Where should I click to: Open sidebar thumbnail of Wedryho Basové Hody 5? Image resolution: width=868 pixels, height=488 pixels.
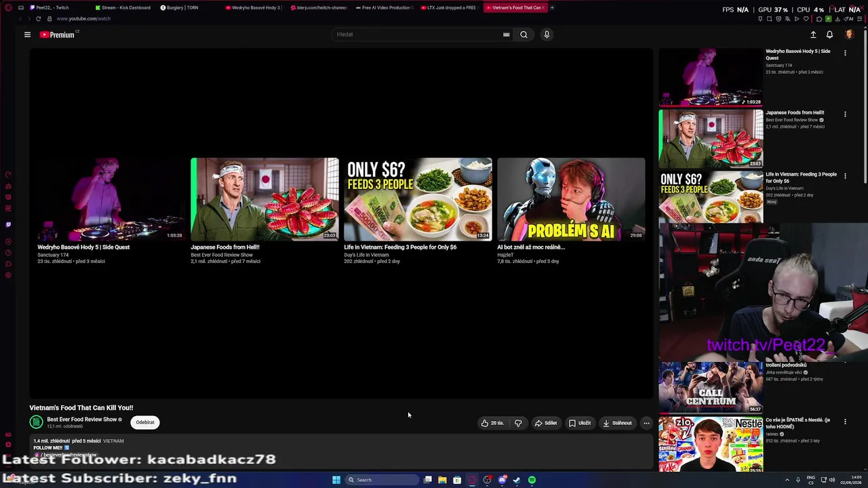coord(711,77)
